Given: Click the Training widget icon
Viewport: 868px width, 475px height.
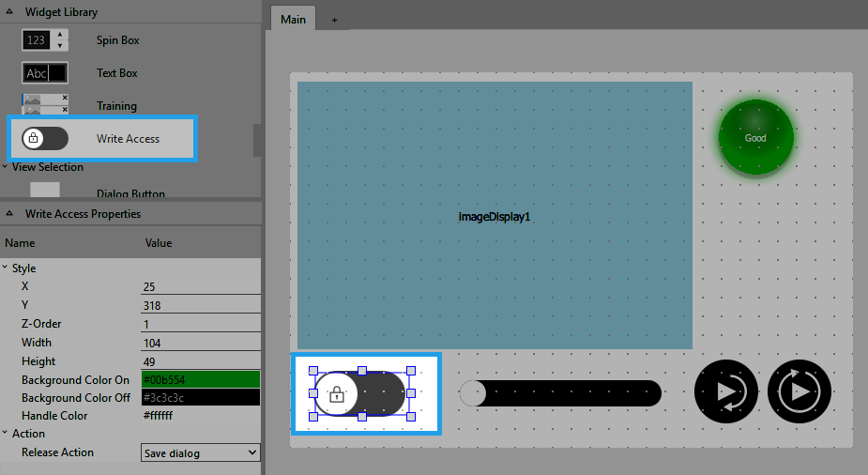Looking at the screenshot, I should [45, 104].
